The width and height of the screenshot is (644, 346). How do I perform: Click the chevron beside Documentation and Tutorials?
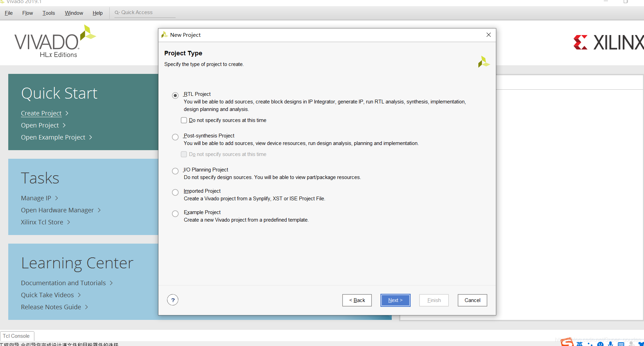[x=111, y=283]
